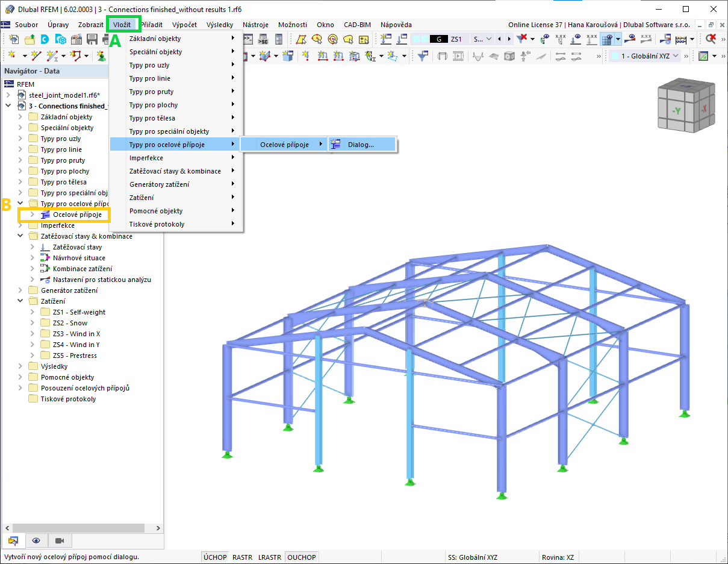This screenshot has width=728, height=564.
Task: Expand the ZS1 - Self-weight folder
Action: pyautogui.click(x=33, y=312)
